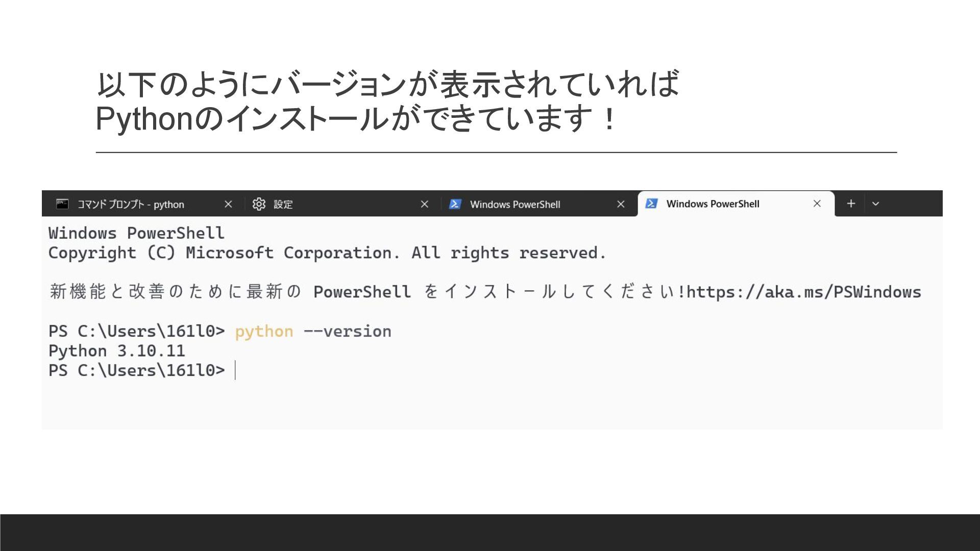The width and height of the screenshot is (980, 551).
Task: Open the aka.ms/PSWindows link
Action: tap(803, 292)
